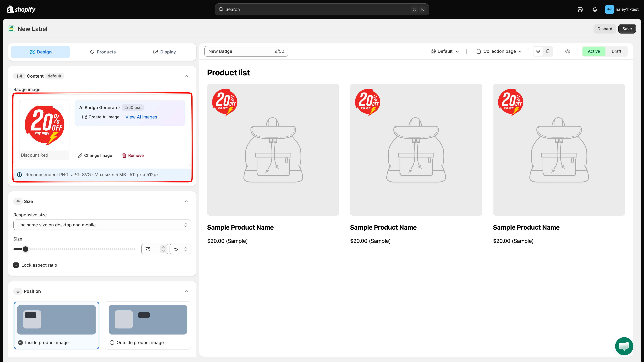Open the px unit dropdown
The image size is (644, 362).
point(180,249)
